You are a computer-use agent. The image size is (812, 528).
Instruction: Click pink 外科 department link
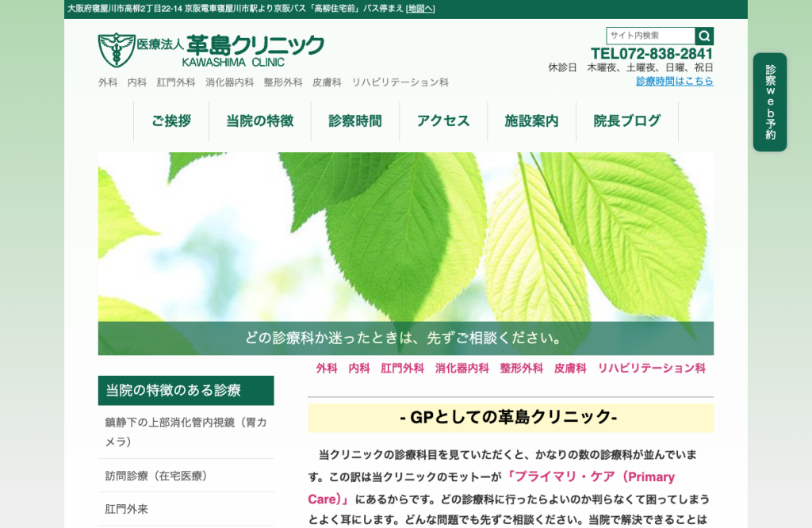tap(327, 368)
